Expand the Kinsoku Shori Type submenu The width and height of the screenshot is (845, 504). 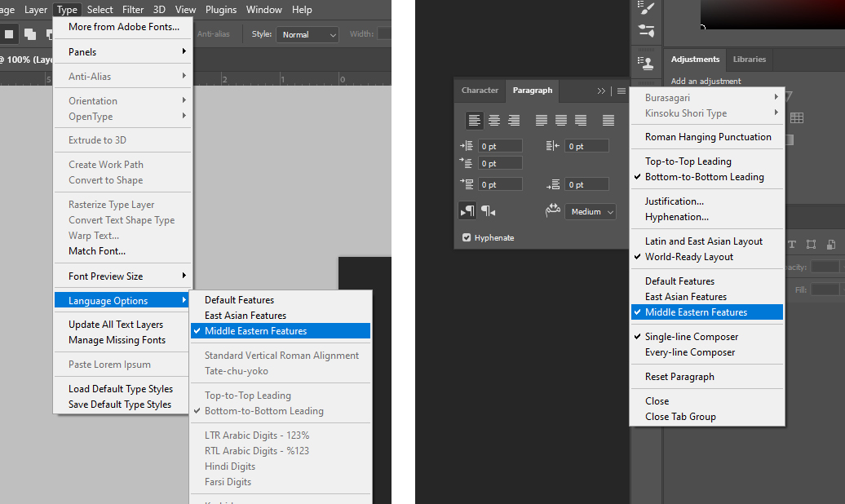(x=707, y=113)
